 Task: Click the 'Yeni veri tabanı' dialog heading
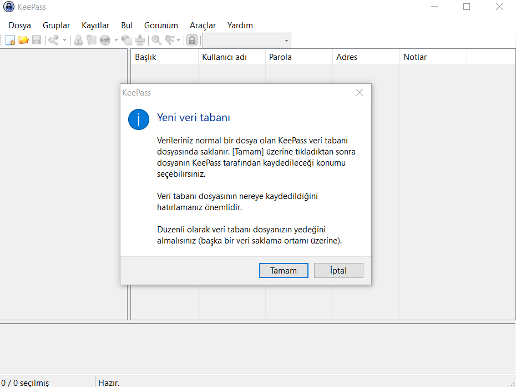click(x=194, y=117)
